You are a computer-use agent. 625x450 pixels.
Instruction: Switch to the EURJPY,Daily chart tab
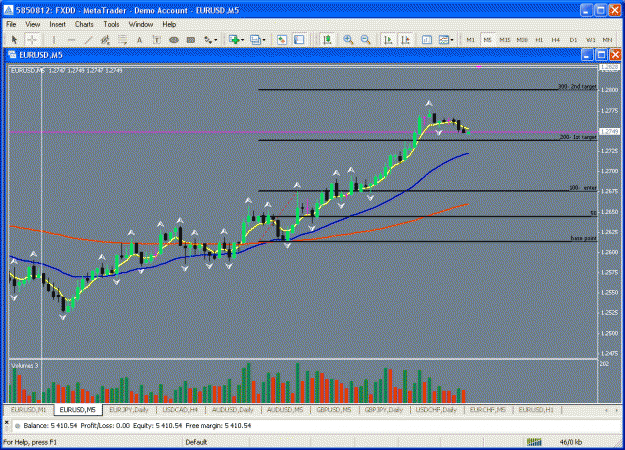point(129,410)
